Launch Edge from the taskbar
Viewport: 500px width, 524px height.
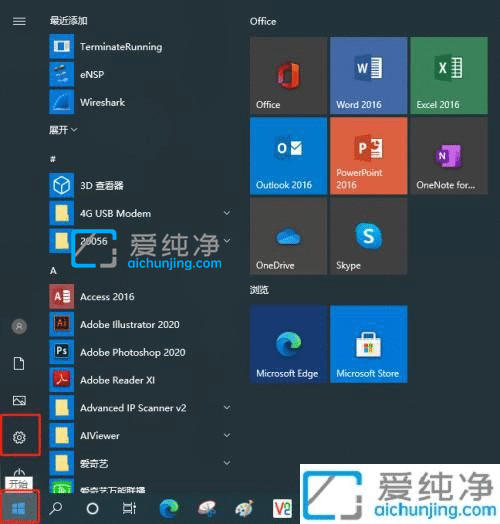[x=169, y=509]
